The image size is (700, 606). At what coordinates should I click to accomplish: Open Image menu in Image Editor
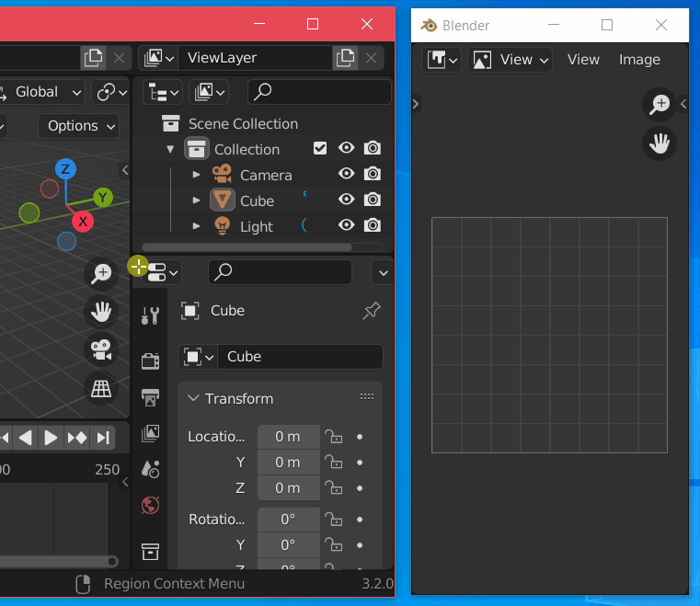[x=639, y=60]
